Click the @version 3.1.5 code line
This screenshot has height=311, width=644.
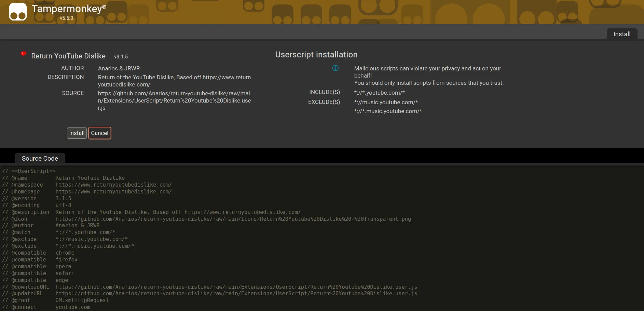37,199
